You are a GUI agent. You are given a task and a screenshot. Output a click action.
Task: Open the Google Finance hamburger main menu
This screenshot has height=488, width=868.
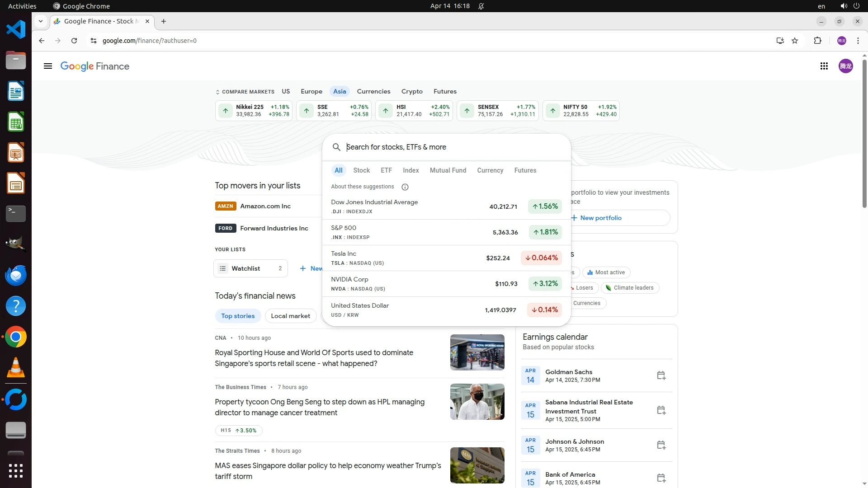point(47,66)
